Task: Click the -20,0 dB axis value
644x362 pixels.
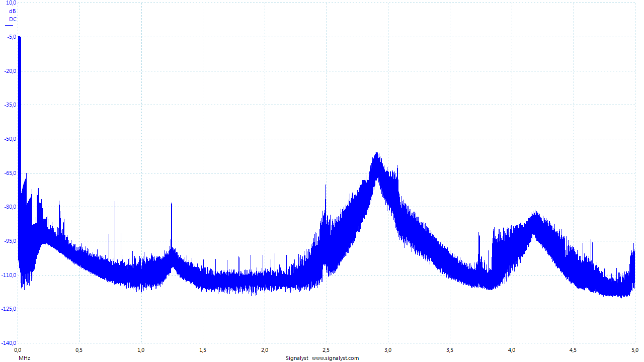Action: (10, 71)
